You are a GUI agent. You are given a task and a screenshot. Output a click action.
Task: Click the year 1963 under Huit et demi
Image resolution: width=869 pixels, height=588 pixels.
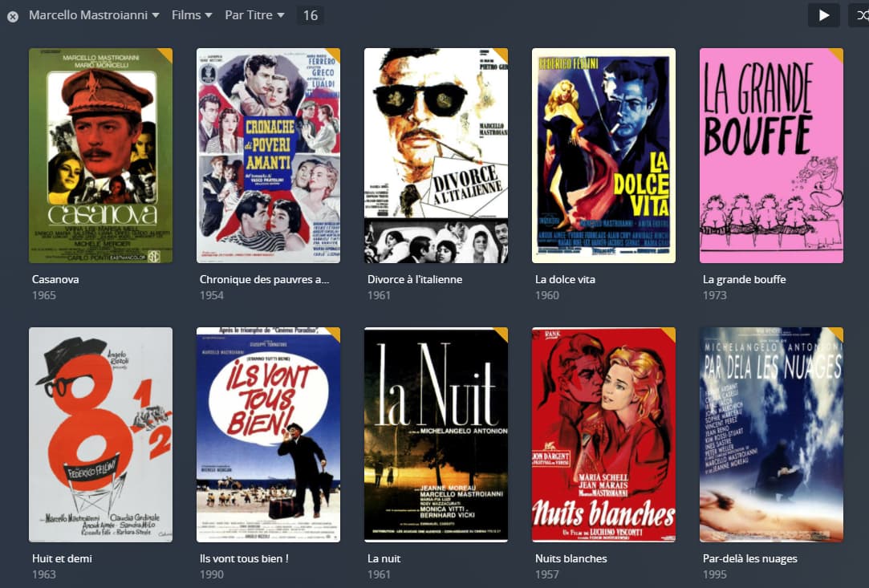tap(44, 574)
